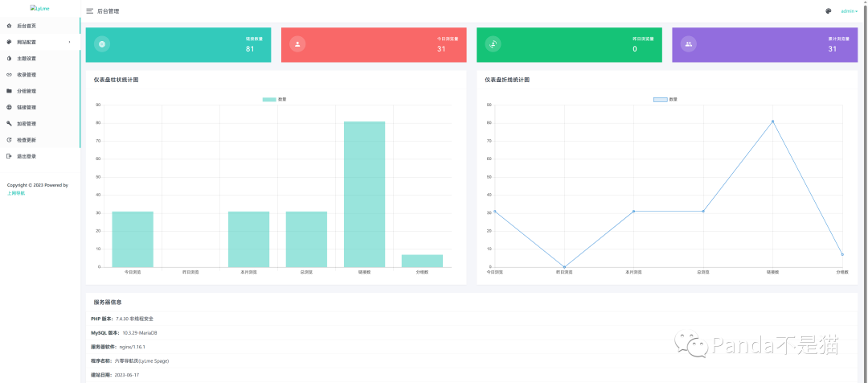Click the 建站日期 2023-06-17 row
868x383 pixels.
click(x=472, y=375)
